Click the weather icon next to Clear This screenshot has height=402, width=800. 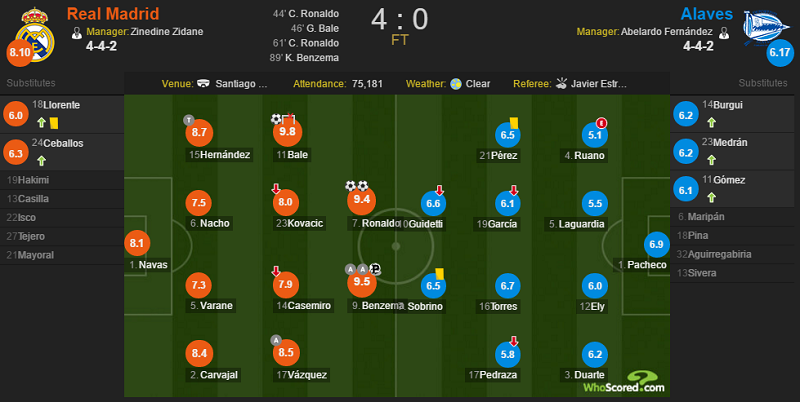456,84
